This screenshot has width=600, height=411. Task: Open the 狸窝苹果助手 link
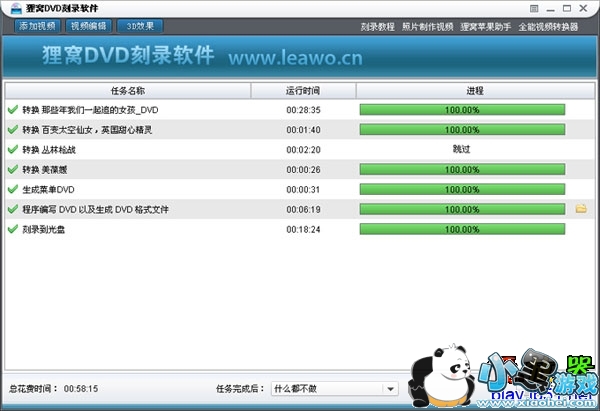click(486, 27)
